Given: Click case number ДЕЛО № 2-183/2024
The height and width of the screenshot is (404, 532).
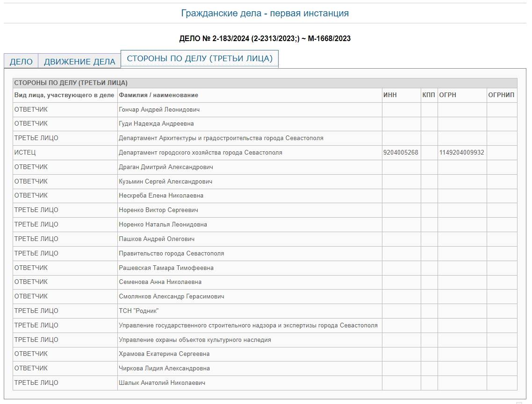Looking at the screenshot, I should click(x=215, y=39).
